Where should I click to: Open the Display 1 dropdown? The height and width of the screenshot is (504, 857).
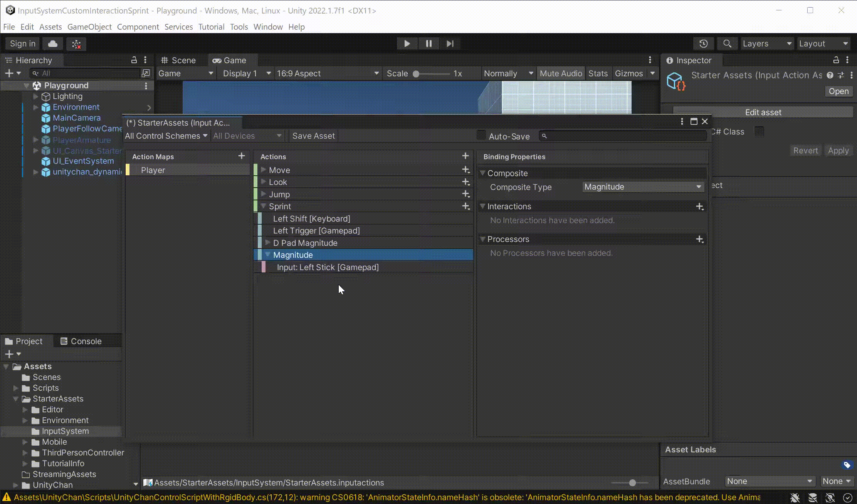[247, 73]
